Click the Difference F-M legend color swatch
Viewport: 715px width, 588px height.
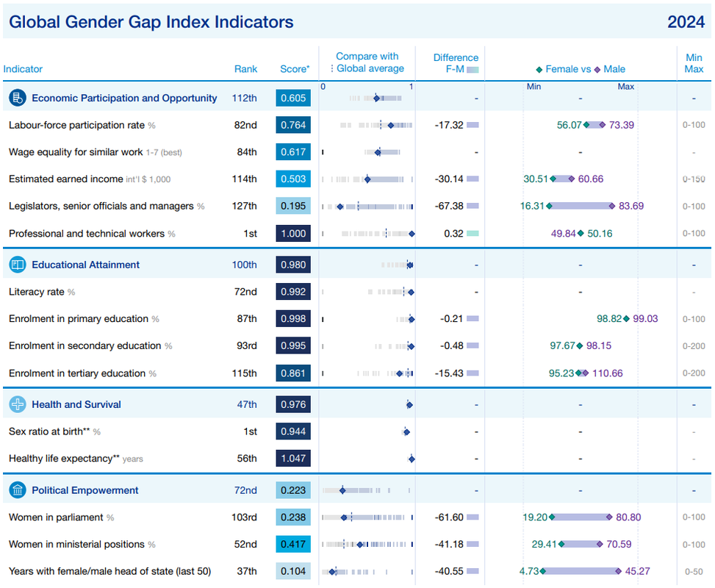point(473,70)
